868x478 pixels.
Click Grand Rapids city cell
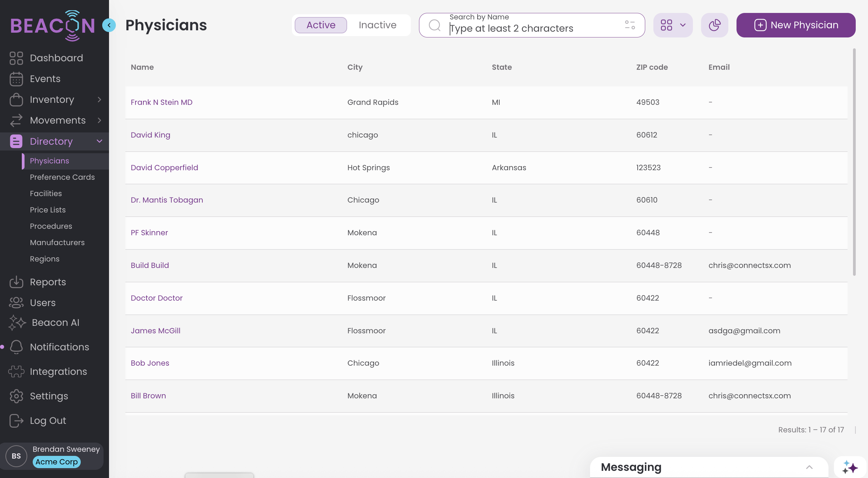(x=373, y=102)
